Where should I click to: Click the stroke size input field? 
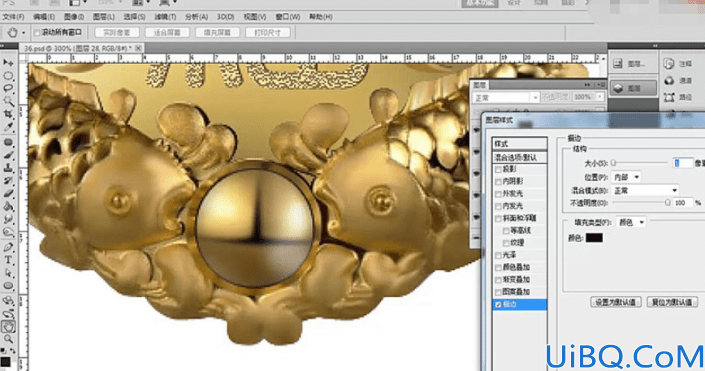683,163
